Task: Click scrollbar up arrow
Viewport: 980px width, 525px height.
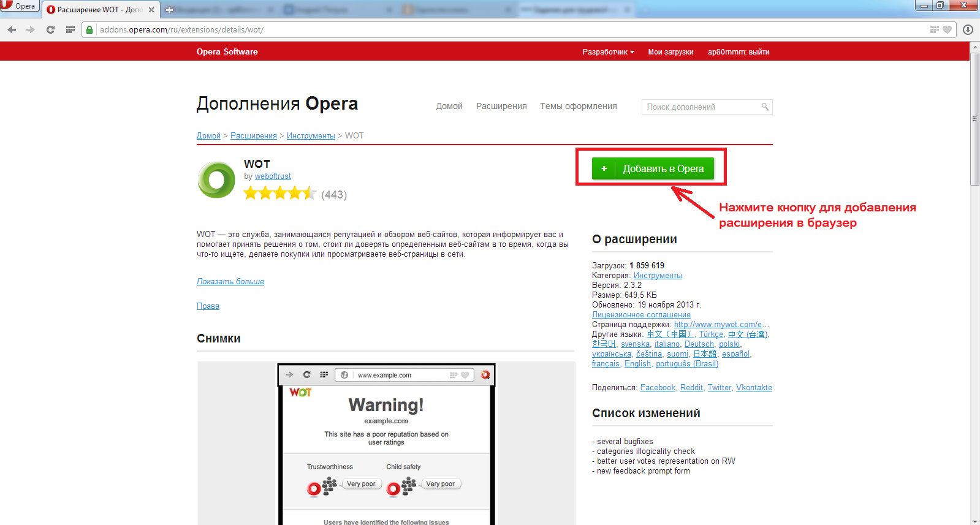Action: (x=974, y=47)
